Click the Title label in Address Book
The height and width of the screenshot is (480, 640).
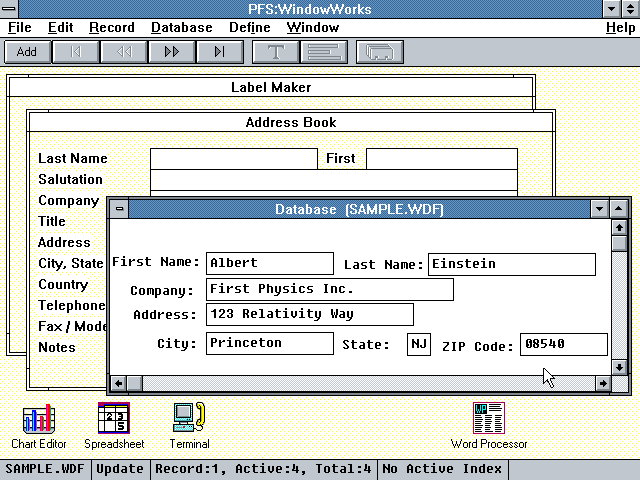tap(52, 221)
